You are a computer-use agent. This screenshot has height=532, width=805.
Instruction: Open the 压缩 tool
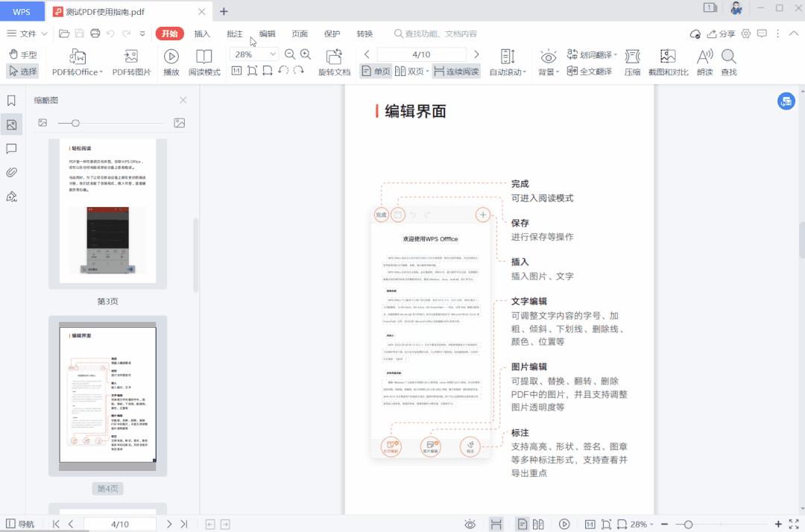[632, 61]
